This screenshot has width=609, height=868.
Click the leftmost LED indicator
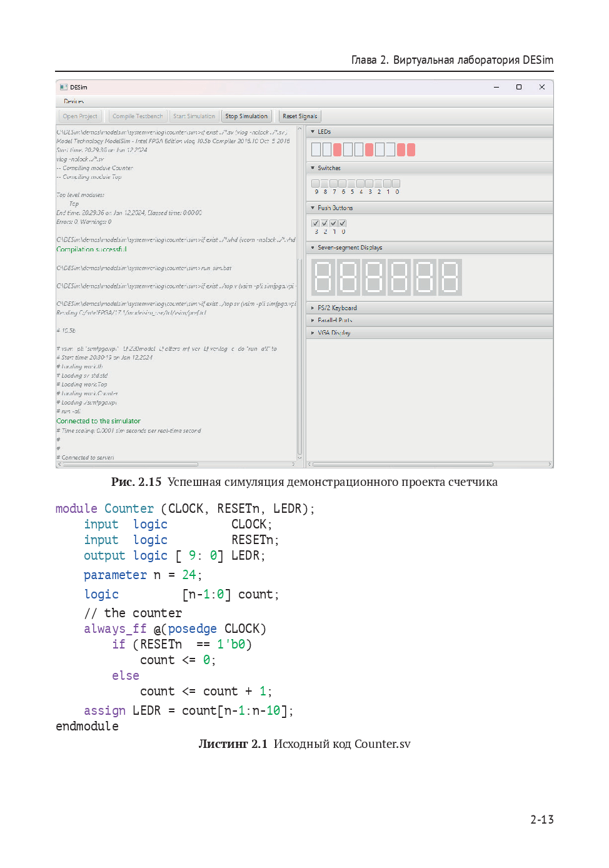(x=316, y=149)
